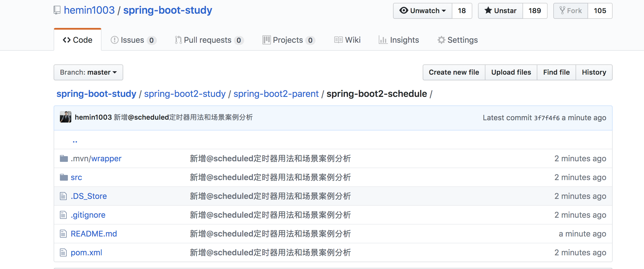The height and width of the screenshot is (269, 644).
Task: Switch to the Issues tab
Action: pyautogui.click(x=133, y=40)
